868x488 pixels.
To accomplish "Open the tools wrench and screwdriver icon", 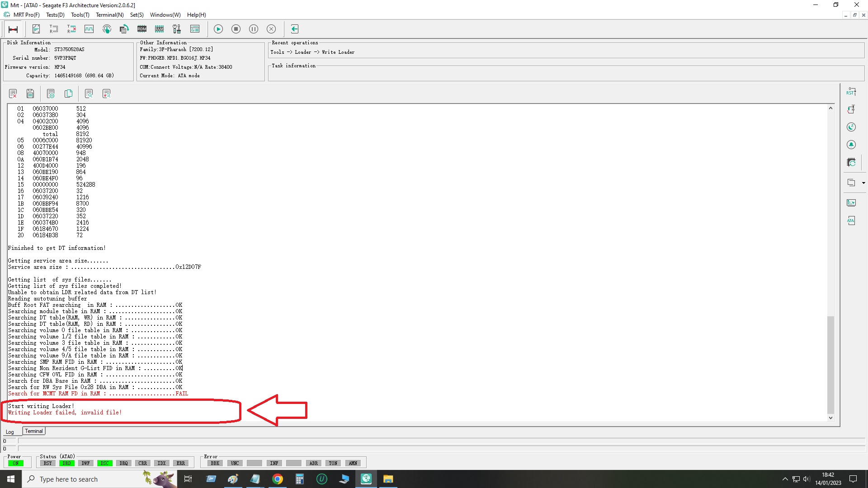I will [177, 29].
